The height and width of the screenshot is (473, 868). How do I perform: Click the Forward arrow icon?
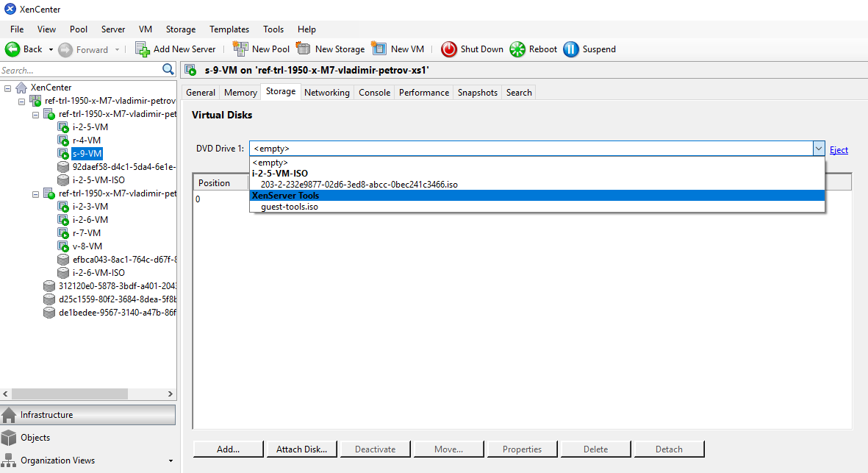(x=65, y=50)
